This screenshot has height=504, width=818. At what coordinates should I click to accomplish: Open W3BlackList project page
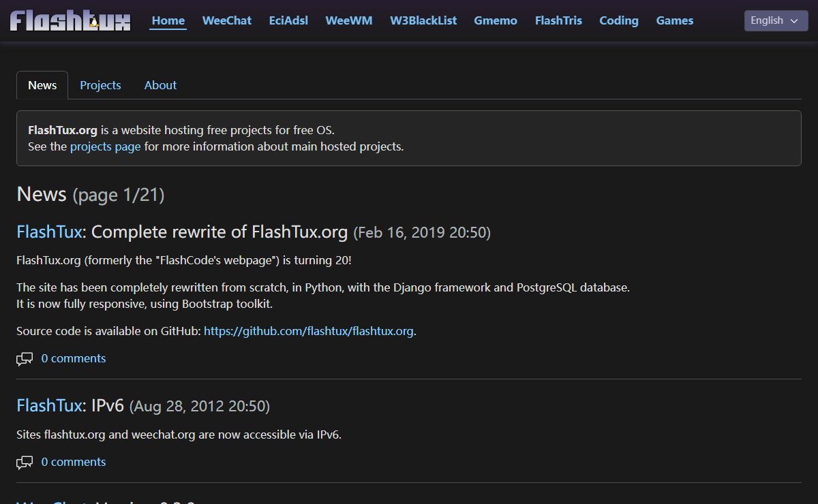coord(423,20)
